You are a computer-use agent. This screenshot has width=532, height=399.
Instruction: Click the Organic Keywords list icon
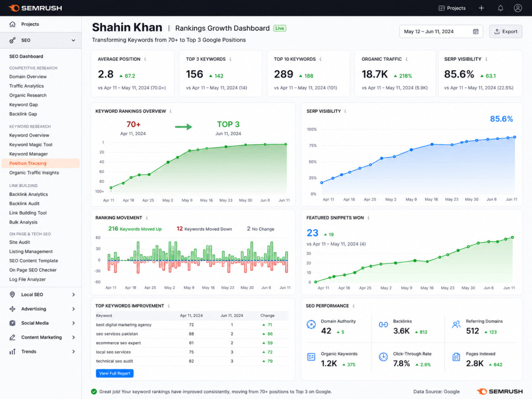coord(311,357)
